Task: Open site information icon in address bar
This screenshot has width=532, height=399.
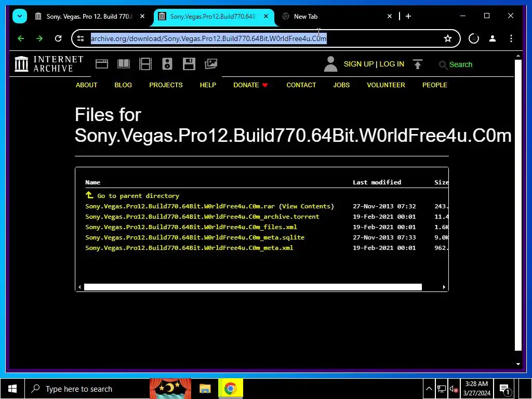Action: point(81,38)
